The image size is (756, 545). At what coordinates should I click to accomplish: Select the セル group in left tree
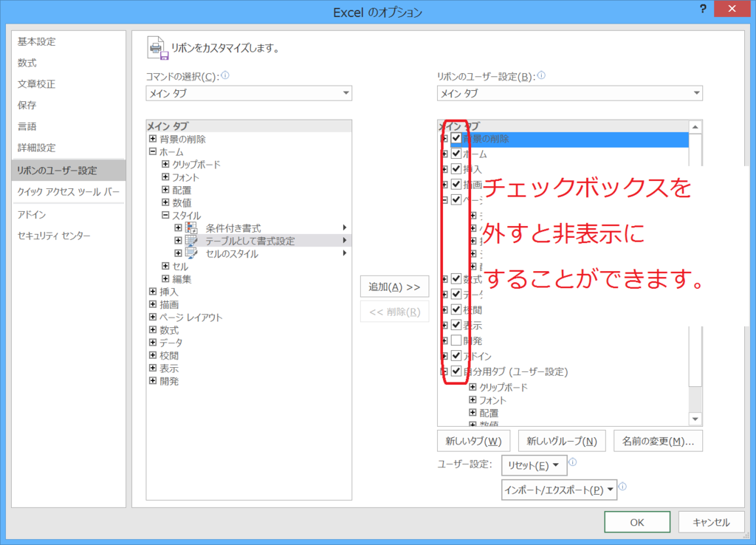(x=180, y=267)
